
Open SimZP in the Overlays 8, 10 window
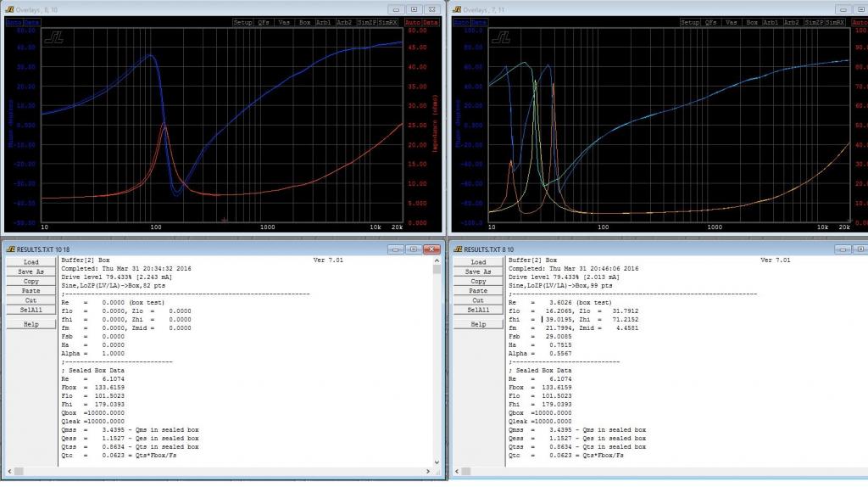click(x=366, y=22)
